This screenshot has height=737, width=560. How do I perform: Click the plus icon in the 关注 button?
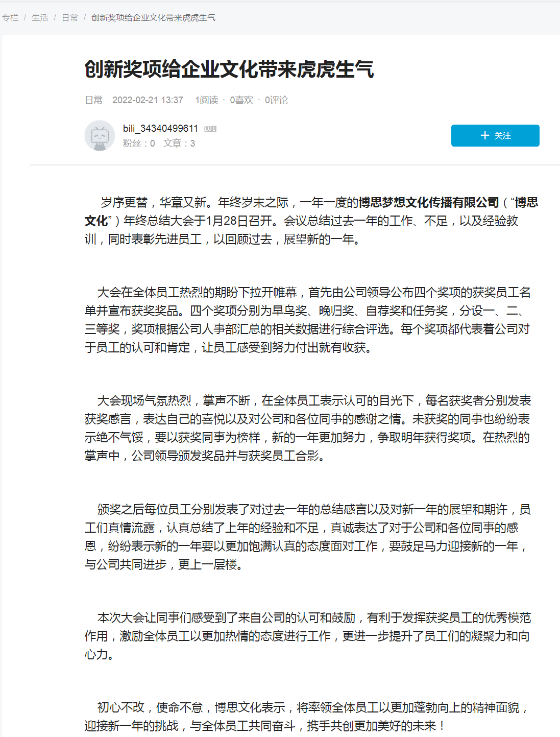click(485, 135)
